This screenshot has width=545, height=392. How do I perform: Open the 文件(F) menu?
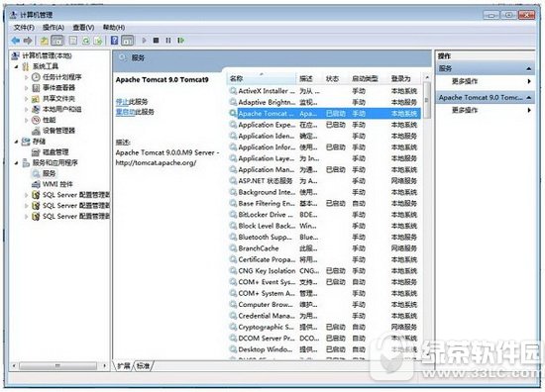coord(24,28)
